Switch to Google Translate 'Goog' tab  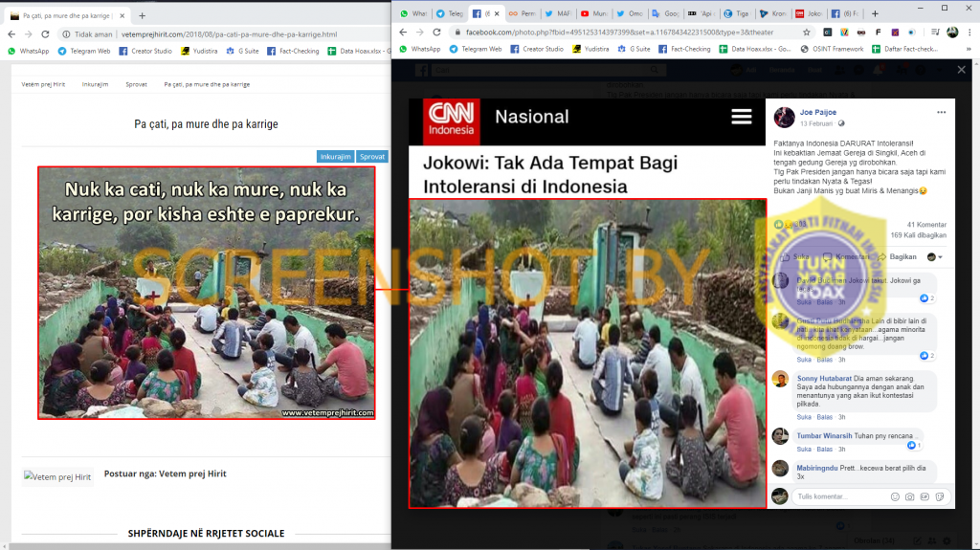[x=666, y=13]
